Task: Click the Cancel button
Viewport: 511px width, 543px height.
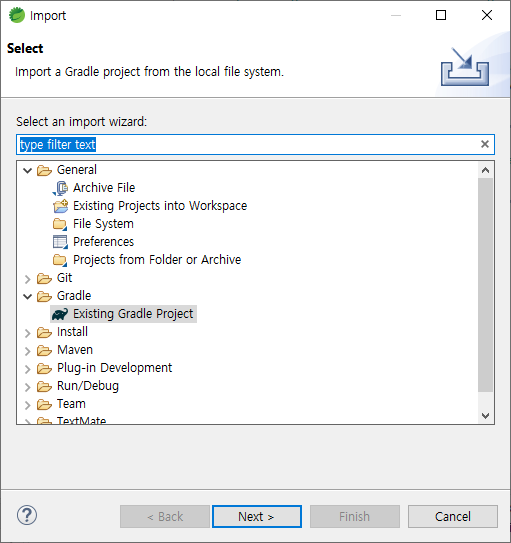Action: (452, 516)
